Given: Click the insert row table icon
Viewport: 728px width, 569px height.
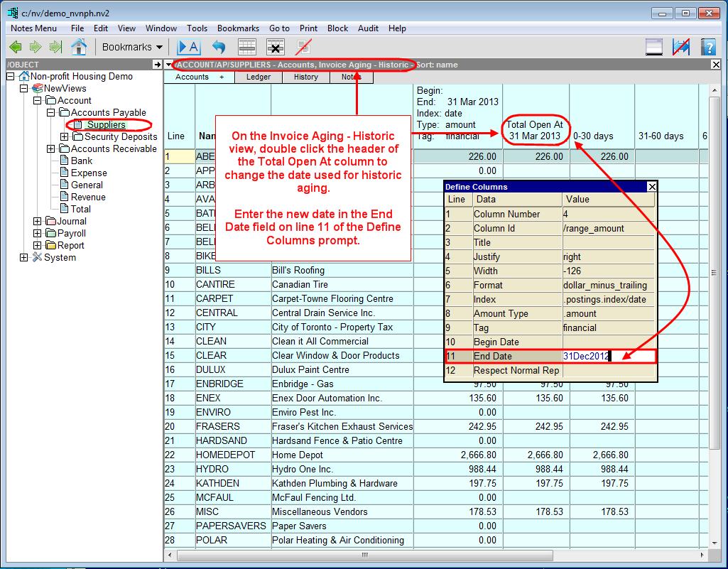Looking at the screenshot, I should 246,47.
